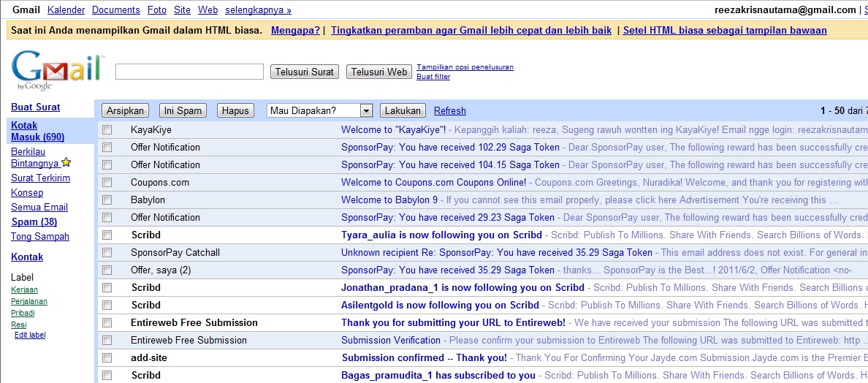Check the Coupons.com email checkbox
Screen dimensions: 868x383
107,183
